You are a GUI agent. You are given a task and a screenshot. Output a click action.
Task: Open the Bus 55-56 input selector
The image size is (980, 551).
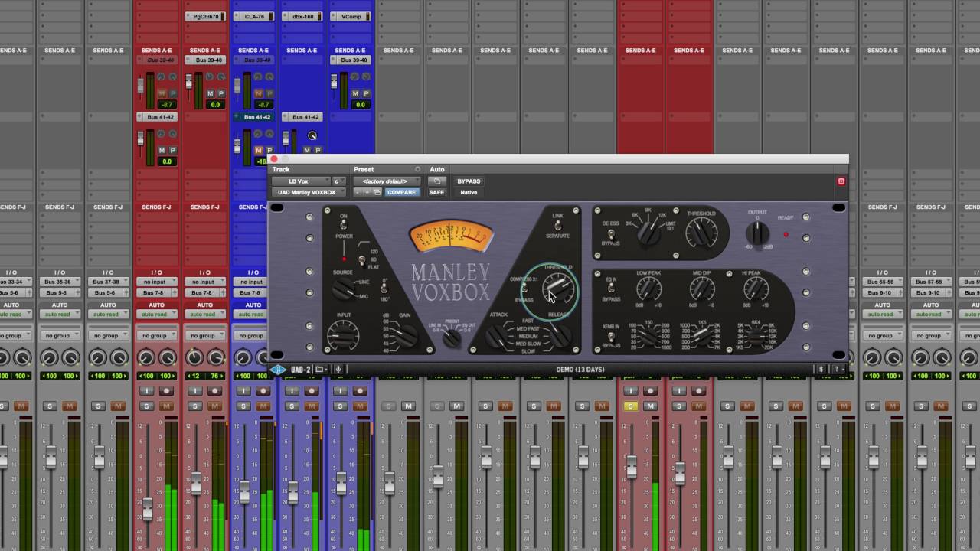pos(882,282)
